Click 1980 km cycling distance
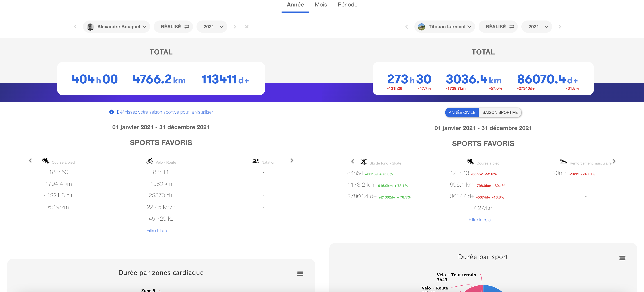The height and width of the screenshot is (292, 644). (161, 184)
